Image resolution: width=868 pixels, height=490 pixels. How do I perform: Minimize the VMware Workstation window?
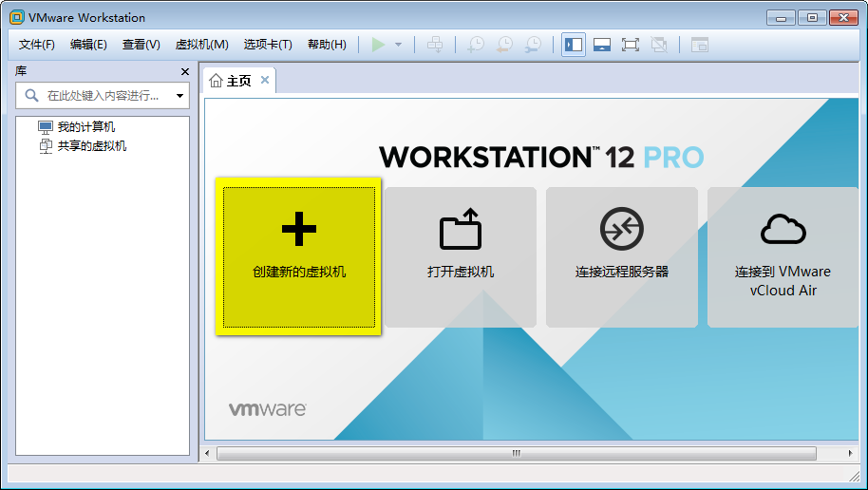click(x=781, y=18)
